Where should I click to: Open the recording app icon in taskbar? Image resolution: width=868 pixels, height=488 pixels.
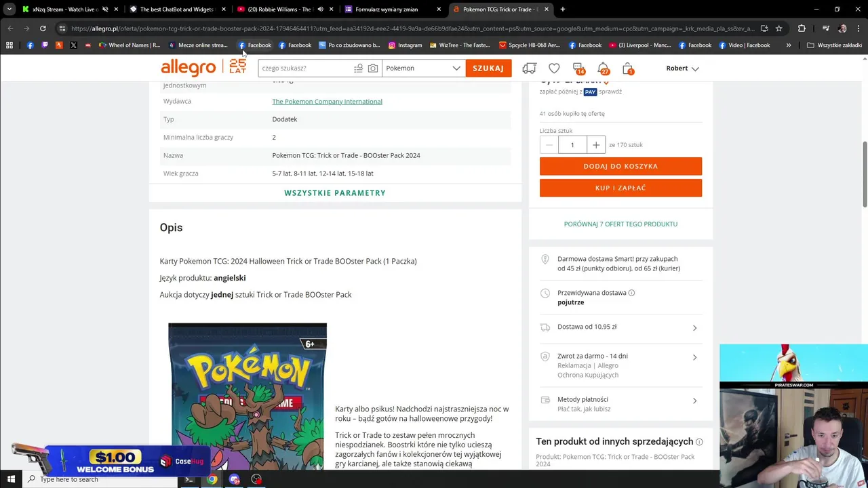click(x=256, y=479)
